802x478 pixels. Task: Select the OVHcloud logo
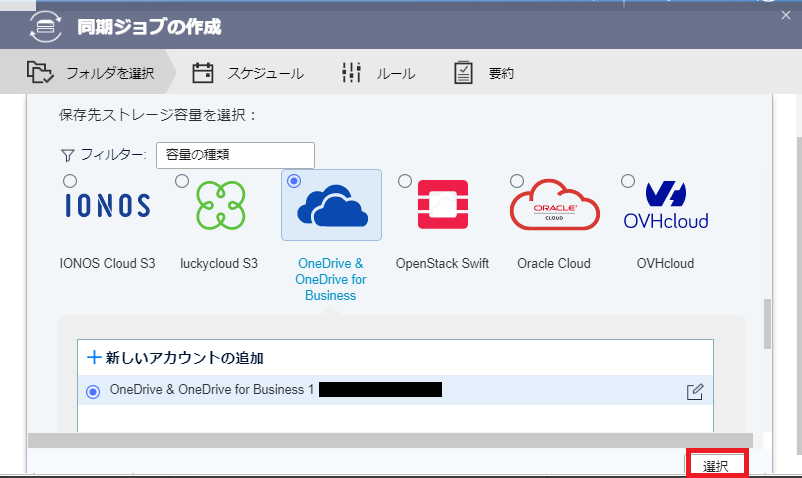coord(666,204)
